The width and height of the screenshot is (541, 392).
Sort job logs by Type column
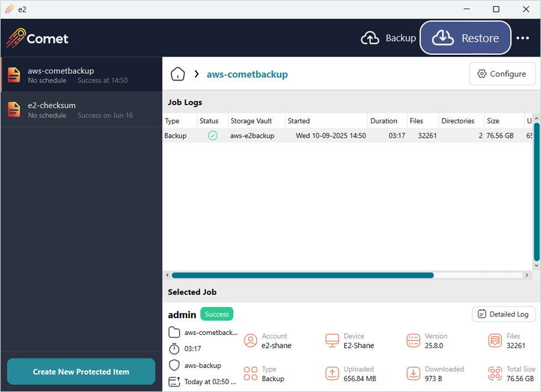click(179, 121)
